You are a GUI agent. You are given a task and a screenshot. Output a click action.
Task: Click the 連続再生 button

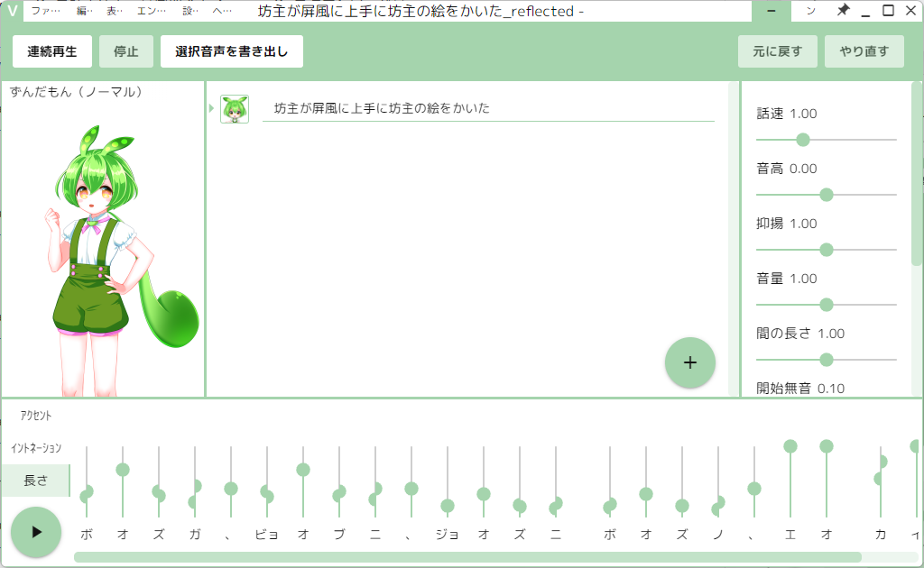pos(52,51)
